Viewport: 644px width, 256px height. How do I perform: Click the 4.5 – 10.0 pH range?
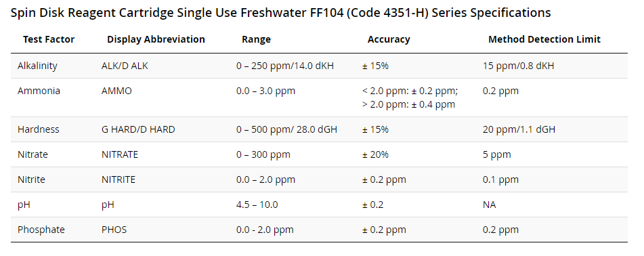(257, 205)
